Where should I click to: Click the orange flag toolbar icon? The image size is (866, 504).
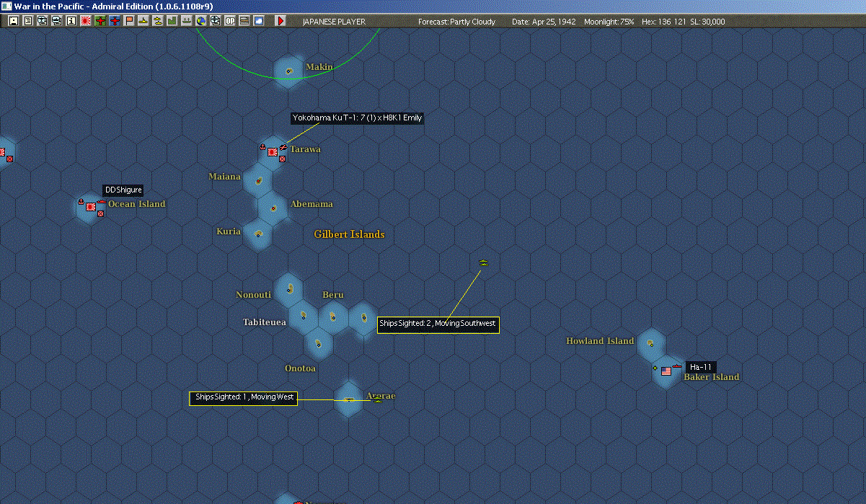click(x=129, y=21)
